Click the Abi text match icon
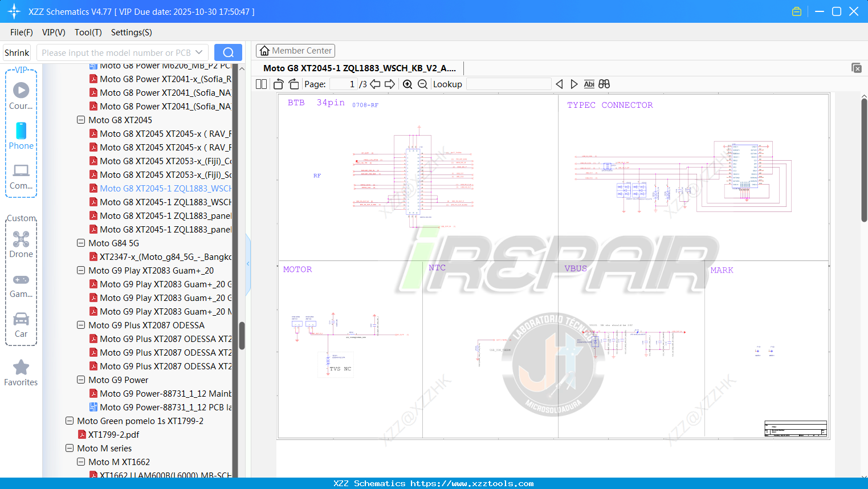868x489 pixels. [589, 84]
